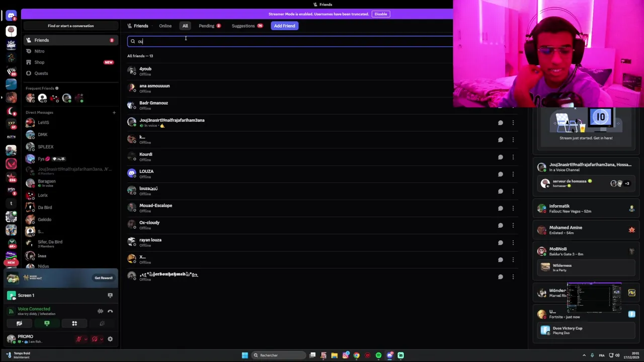Viewport: 644px width, 362px height.
Task: Toggle camera on in voice panel
Action: (19, 323)
